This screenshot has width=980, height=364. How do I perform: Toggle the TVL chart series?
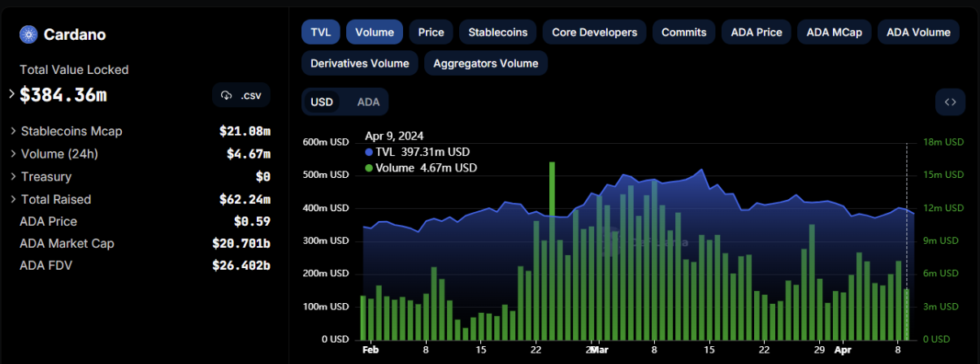click(x=319, y=32)
